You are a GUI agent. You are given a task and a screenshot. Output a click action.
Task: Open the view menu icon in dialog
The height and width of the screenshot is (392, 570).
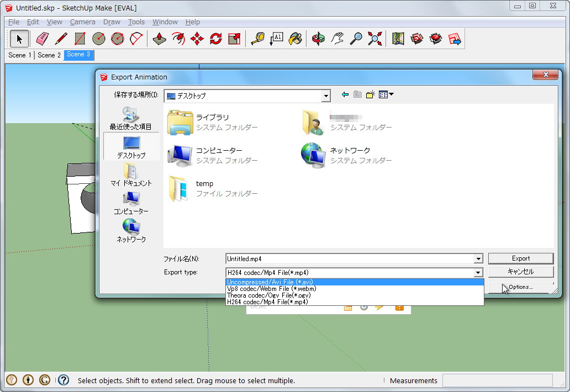(x=386, y=94)
